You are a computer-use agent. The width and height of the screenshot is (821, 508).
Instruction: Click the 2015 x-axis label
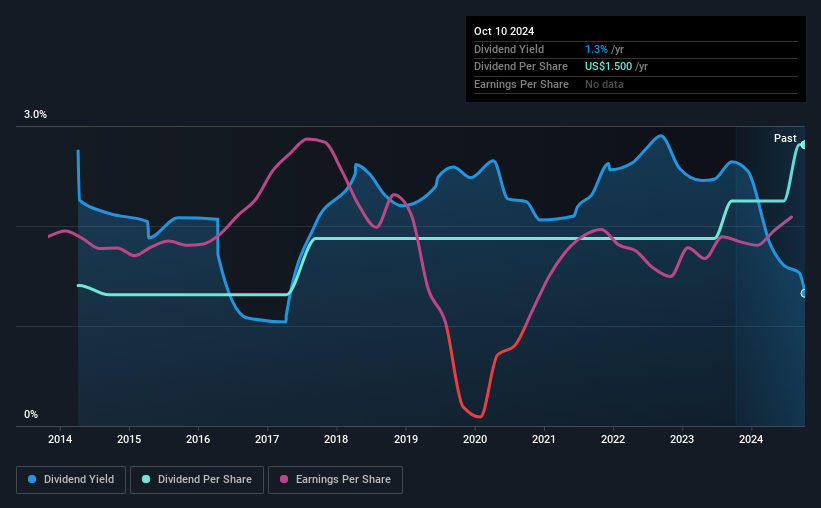[129, 439]
